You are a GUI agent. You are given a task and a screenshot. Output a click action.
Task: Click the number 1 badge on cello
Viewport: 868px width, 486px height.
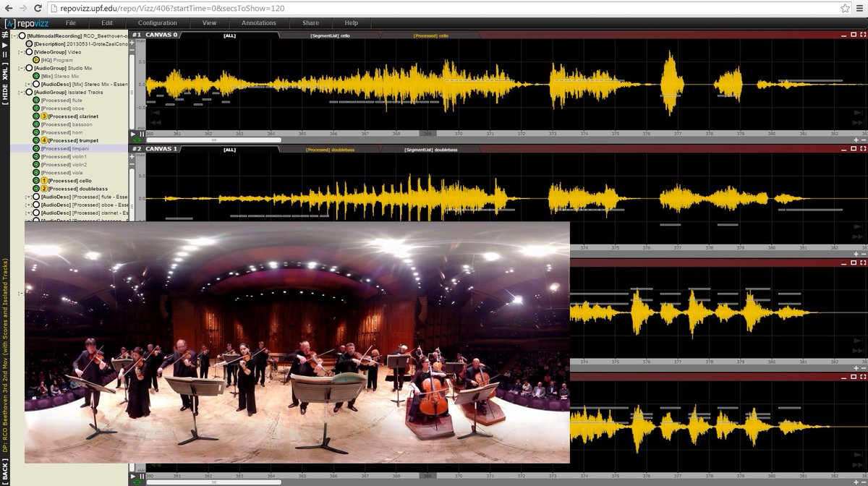[44, 181]
